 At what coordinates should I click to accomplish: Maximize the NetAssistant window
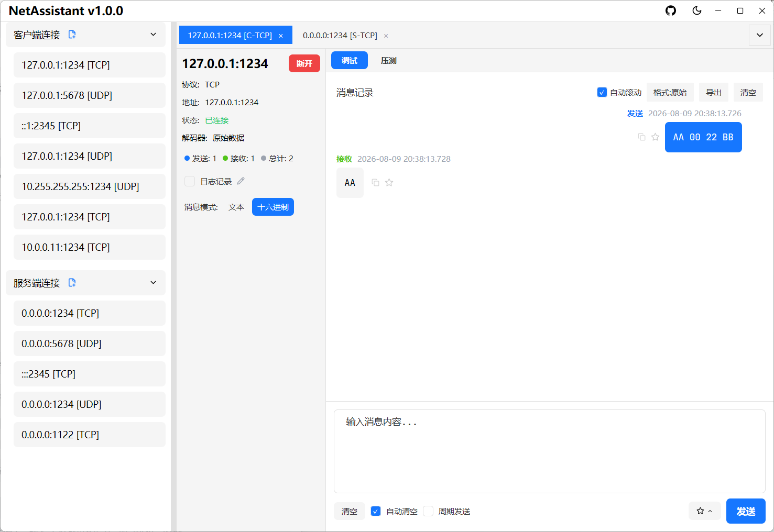pyautogui.click(x=740, y=10)
